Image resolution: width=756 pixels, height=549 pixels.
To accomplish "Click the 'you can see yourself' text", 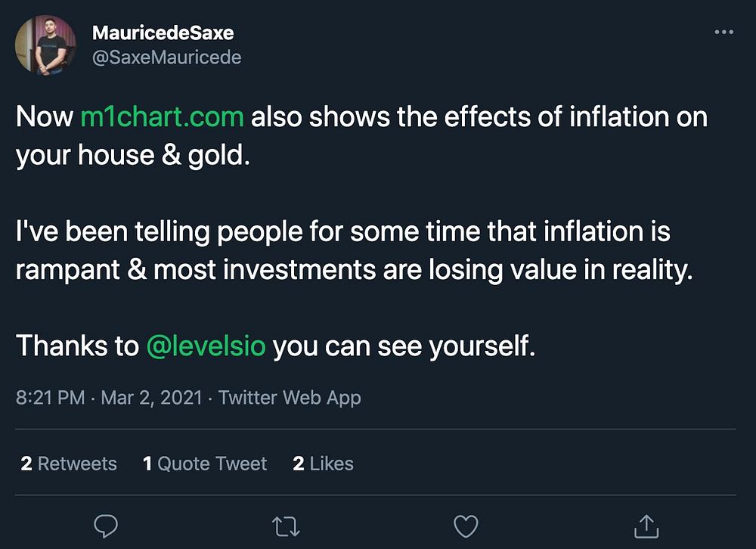I will pyautogui.click(x=404, y=346).
